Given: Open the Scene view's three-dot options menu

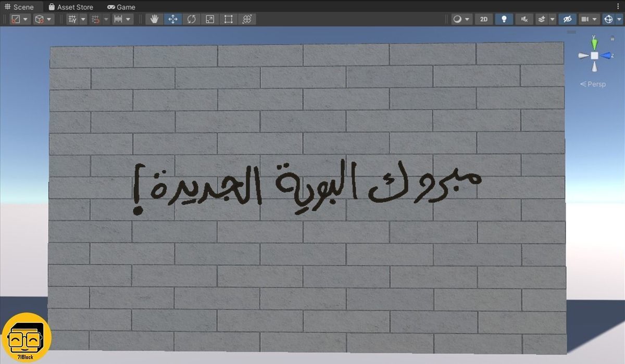Looking at the screenshot, I should (x=618, y=6).
